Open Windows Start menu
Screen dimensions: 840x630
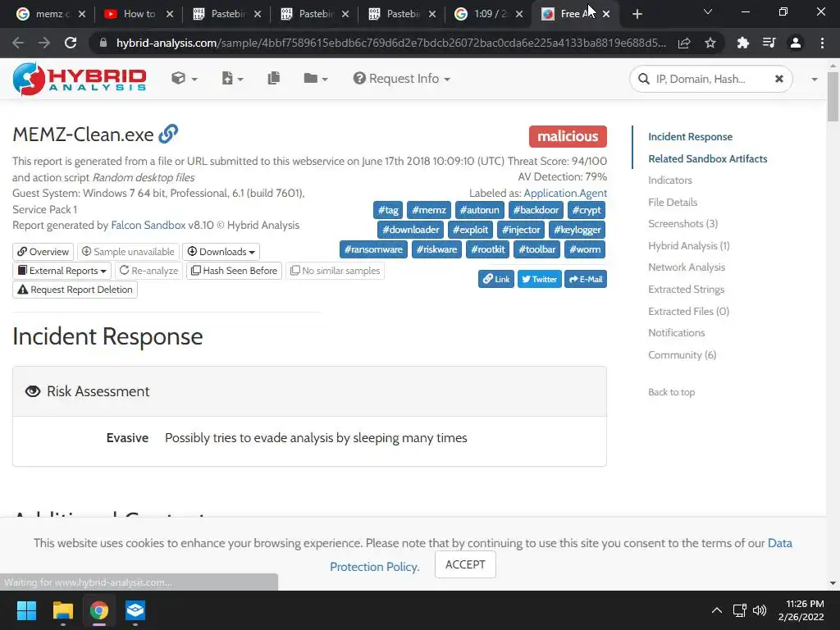(26, 610)
